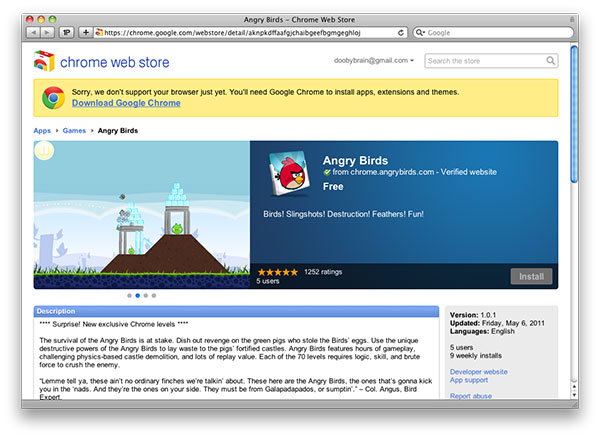Open the Developer website link
The image size is (600, 438).
479,372
